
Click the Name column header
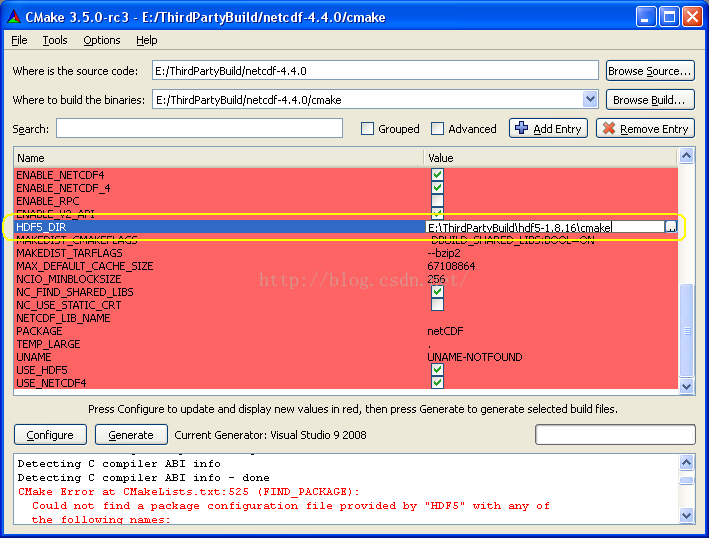(219, 158)
